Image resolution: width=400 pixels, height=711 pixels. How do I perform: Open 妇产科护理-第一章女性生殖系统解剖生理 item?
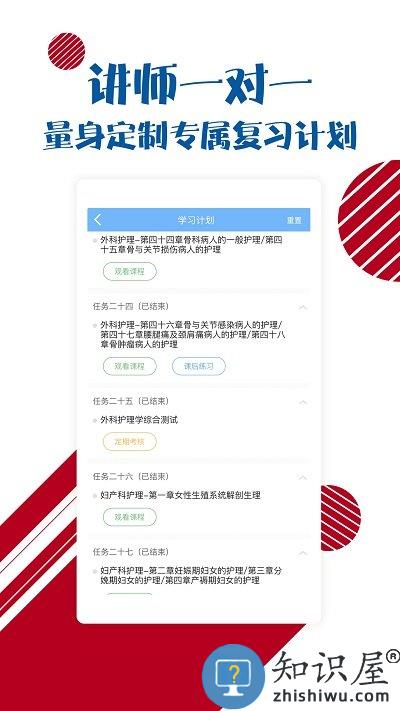pos(180,496)
